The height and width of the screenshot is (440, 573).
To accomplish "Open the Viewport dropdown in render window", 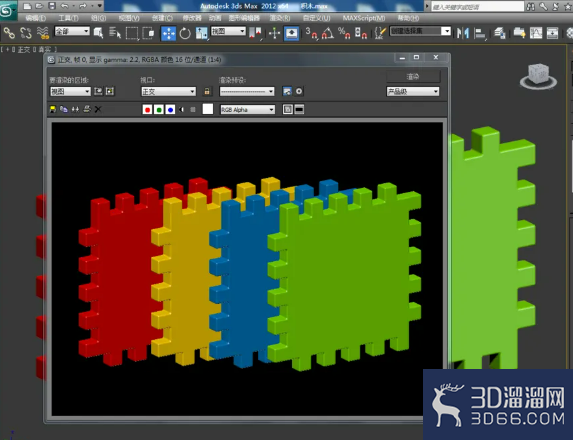I will [x=168, y=91].
